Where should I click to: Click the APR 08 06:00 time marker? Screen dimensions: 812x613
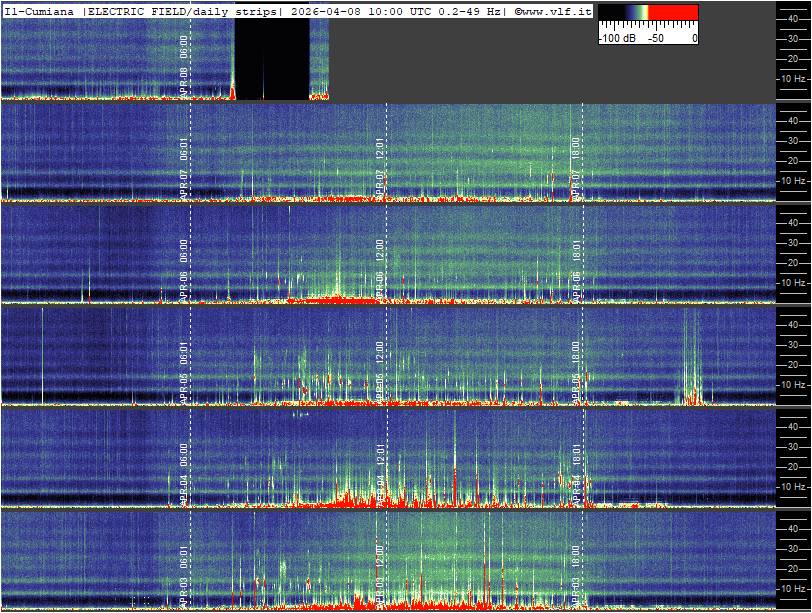184,65
